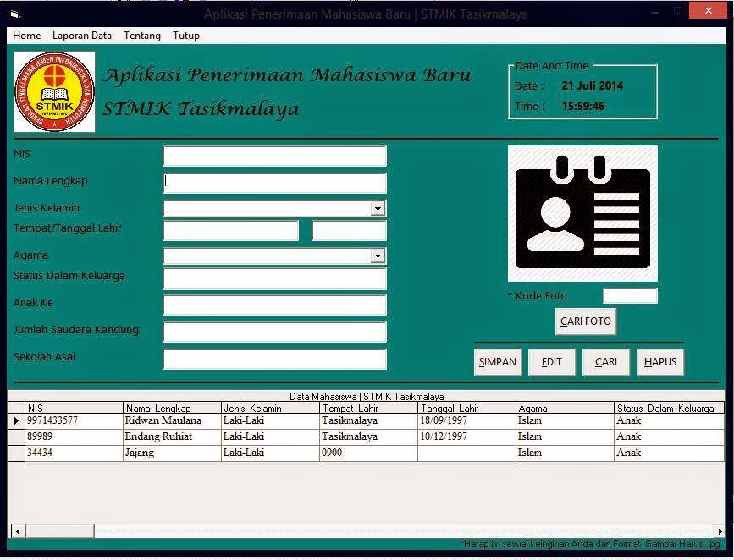Select cell with NIS 89989

tap(74, 437)
